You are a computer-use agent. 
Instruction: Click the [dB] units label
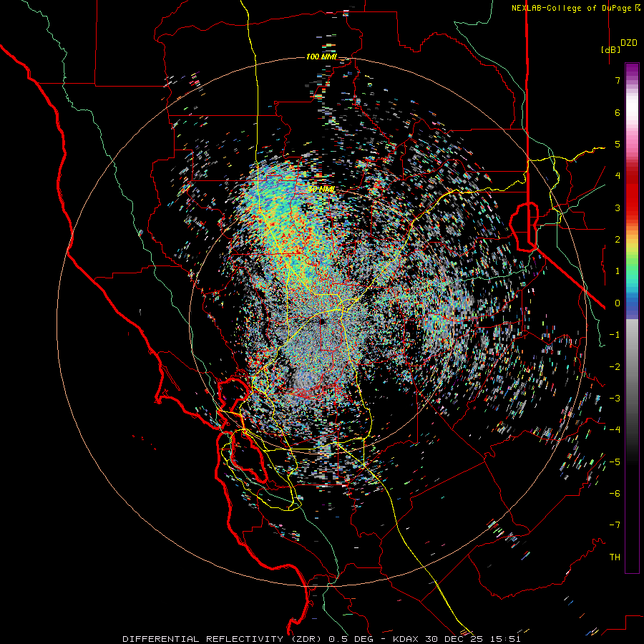[x=610, y=49]
